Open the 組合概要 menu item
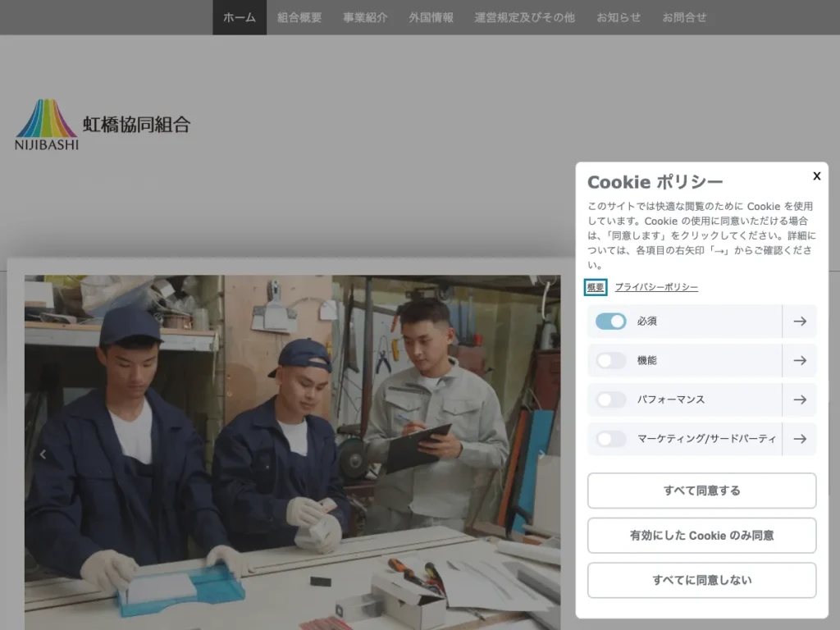The width and height of the screenshot is (840, 630). click(299, 17)
